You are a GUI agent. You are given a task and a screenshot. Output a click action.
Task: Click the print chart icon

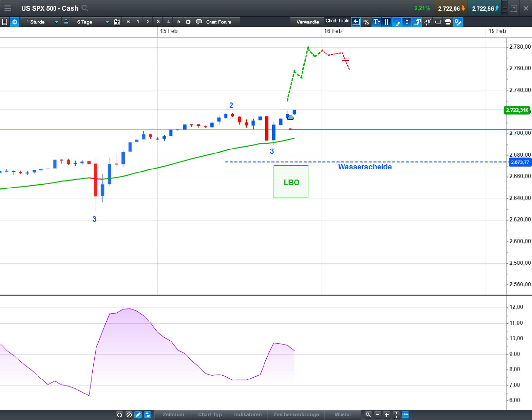(x=448, y=22)
